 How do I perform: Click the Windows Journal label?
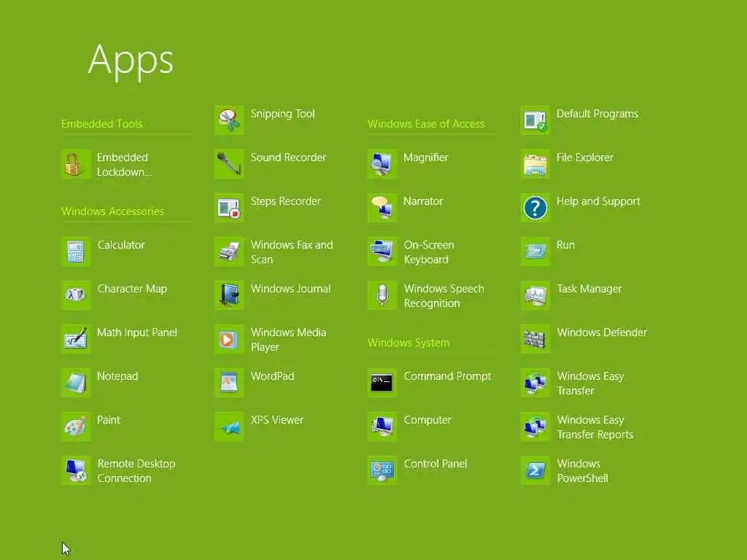290,289
